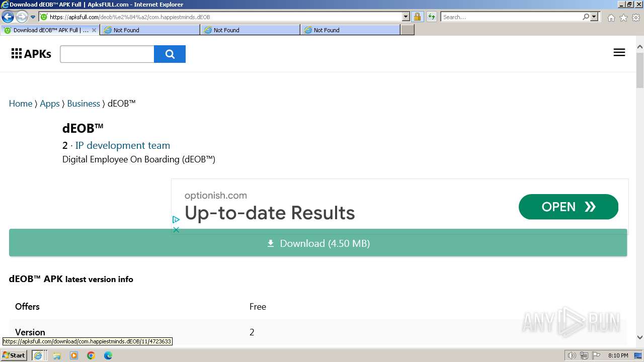Screen dimensions: 644x362
Task: Focus the site search text field
Action: [107, 54]
